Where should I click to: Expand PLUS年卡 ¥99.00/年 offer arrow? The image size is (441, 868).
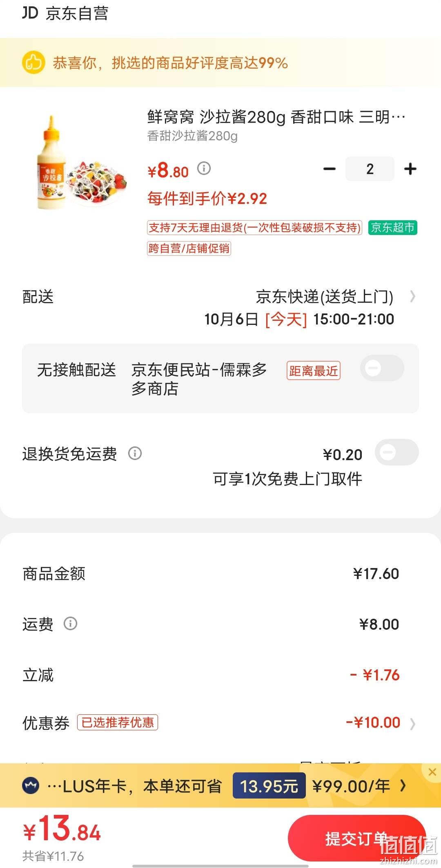coord(403,785)
